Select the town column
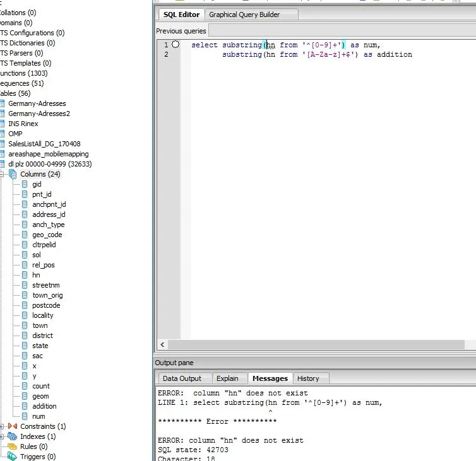This screenshot has height=461, width=476. tap(40, 325)
